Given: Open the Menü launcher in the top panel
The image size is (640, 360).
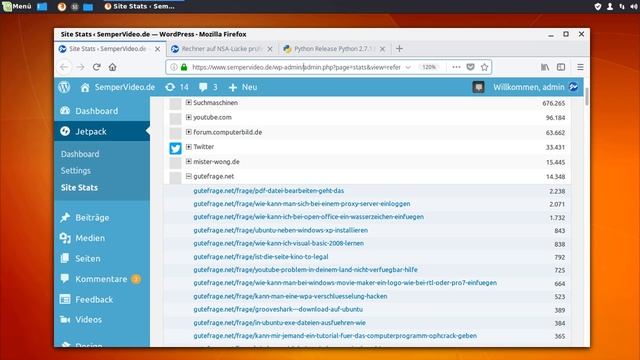Looking at the screenshot, I should tap(17, 7).
